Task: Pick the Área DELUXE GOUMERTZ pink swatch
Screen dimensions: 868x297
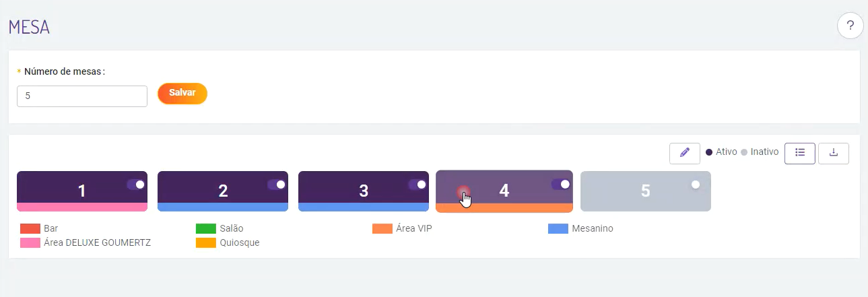Action: tap(31, 242)
